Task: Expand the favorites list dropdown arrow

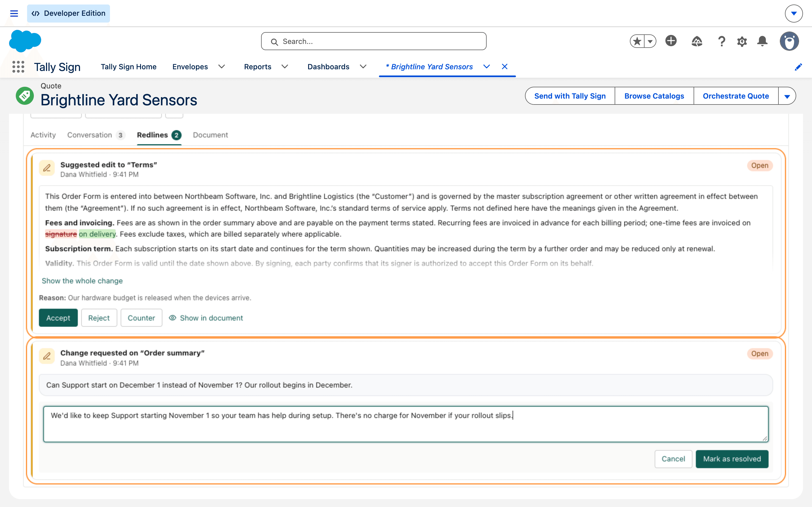Action: point(650,41)
